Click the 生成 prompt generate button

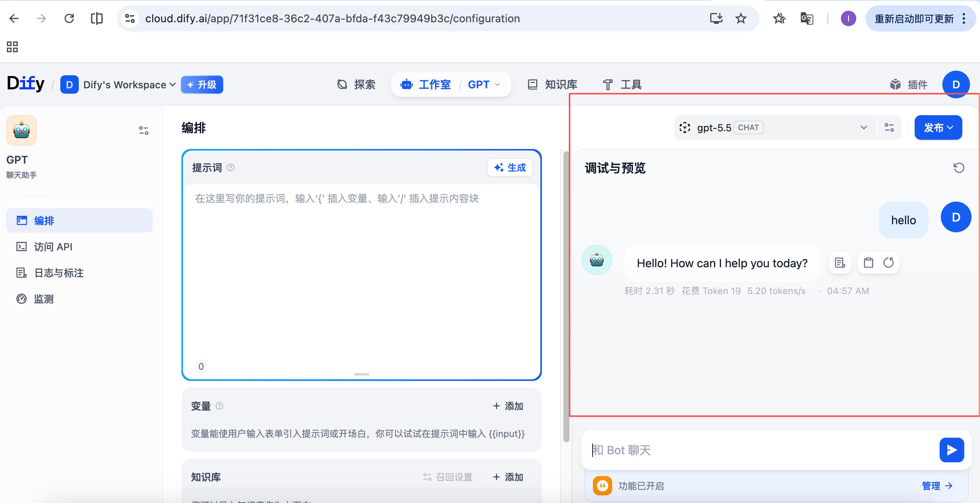click(510, 167)
